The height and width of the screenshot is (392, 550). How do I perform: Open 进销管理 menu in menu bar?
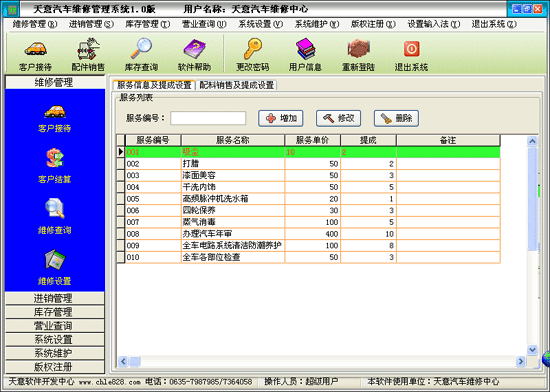[x=91, y=24]
